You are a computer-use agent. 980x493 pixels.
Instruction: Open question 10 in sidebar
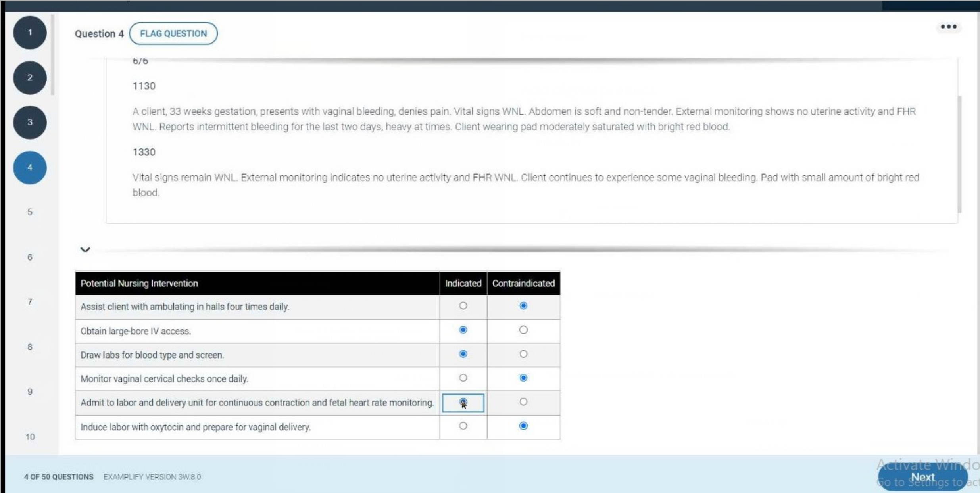tap(30, 437)
